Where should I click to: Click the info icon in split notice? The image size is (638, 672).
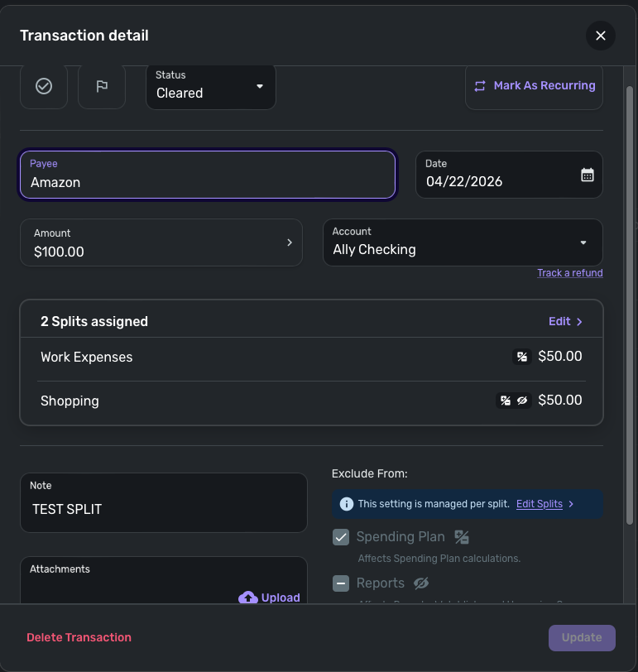(x=346, y=504)
